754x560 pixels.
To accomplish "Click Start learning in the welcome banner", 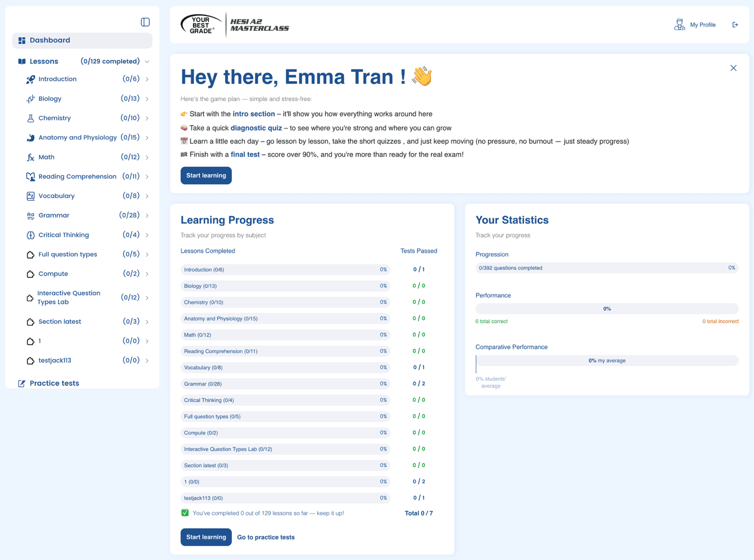I will 206,175.
